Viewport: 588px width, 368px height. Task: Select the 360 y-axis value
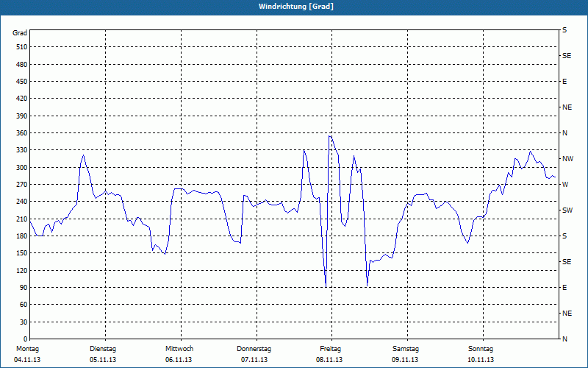[x=22, y=133]
